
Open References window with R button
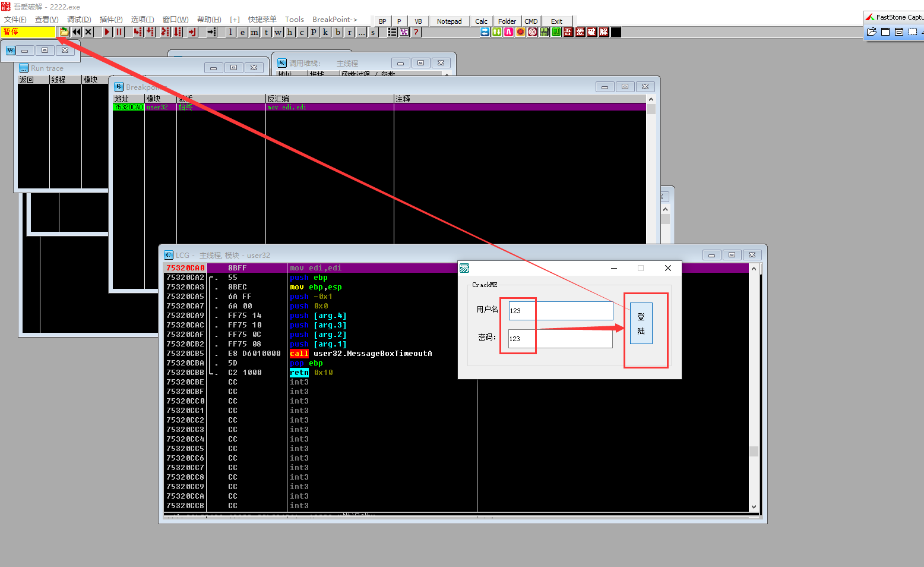click(x=349, y=32)
